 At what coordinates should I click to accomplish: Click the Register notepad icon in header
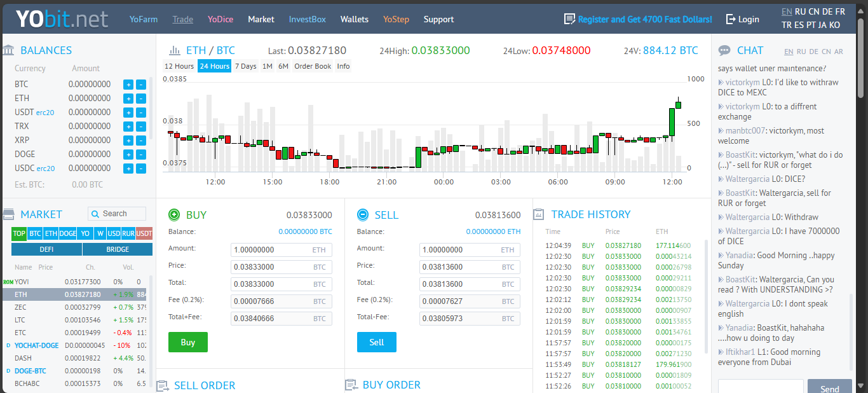569,19
